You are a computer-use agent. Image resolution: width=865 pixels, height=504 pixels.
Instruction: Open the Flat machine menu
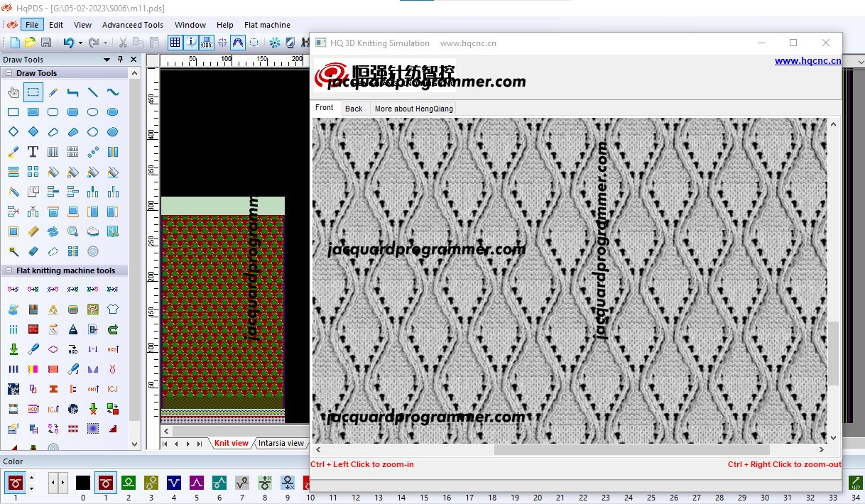[267, 25]
